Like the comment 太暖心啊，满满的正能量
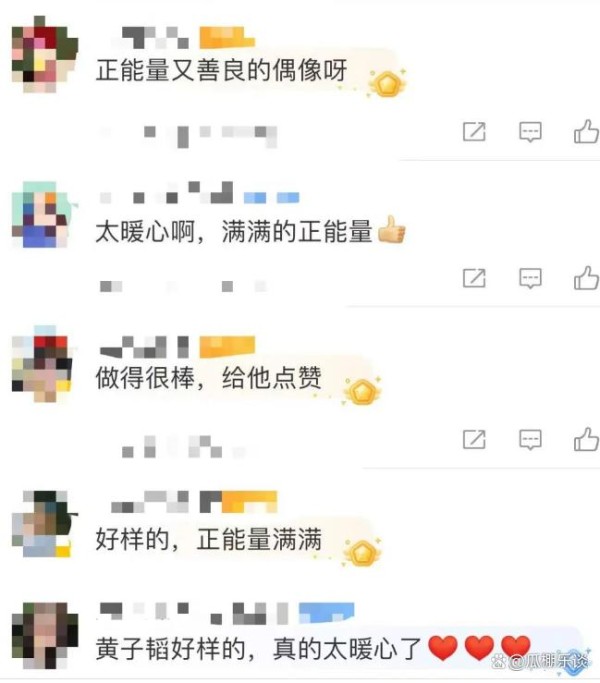 click(586, 278)
